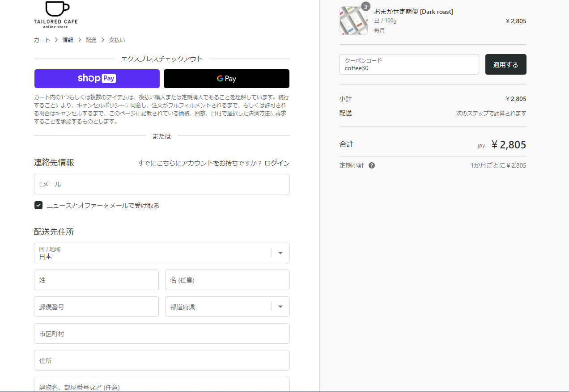
Task: Click the 1か月ごとに ¥2,805 text
Action: pyautogui.click(x=498, y=165)
